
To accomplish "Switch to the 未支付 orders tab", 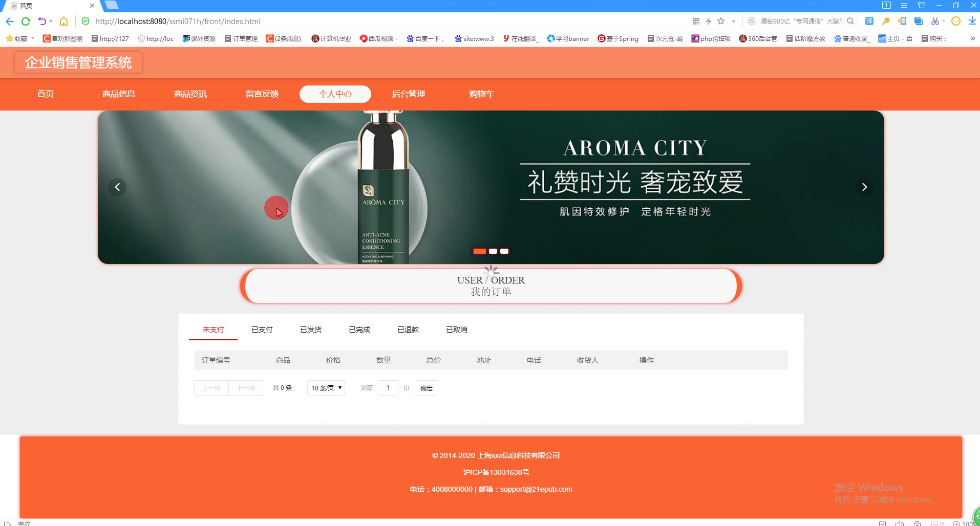I will [213, 330].
